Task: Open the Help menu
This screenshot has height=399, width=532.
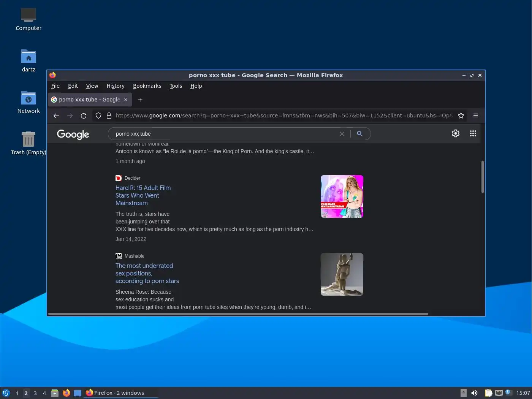Action: tap(196, 86)
